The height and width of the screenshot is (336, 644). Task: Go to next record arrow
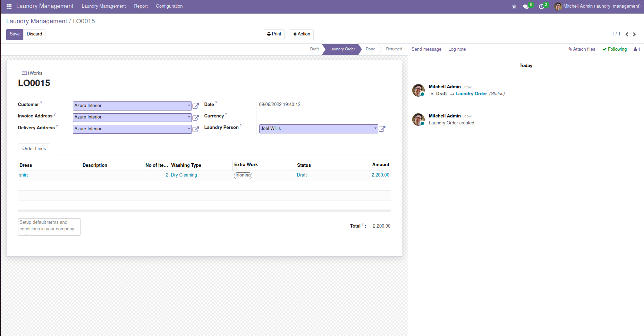coord(634,34)
